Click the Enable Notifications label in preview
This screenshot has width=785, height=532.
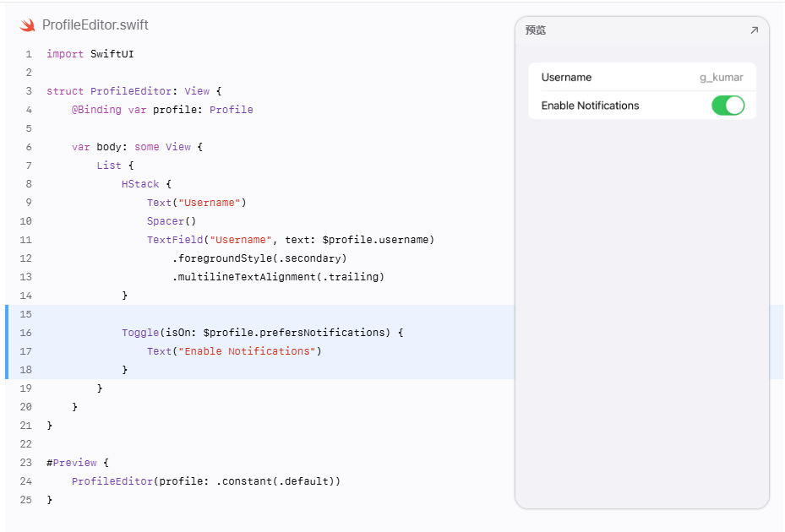click(590, 106)
